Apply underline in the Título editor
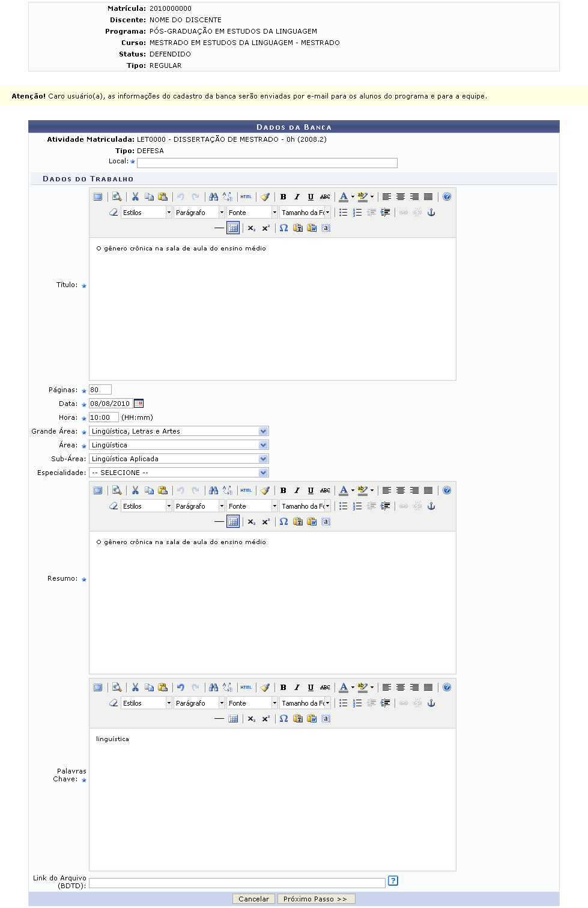The width and height of the screenshot is (588, 908). click(x=311, y=197)
